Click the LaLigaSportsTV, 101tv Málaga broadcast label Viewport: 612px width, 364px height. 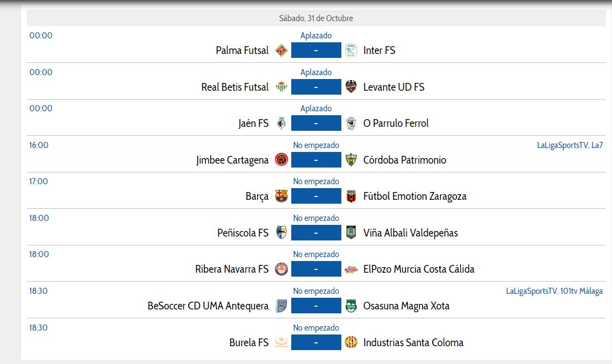[x=554, y=291]
